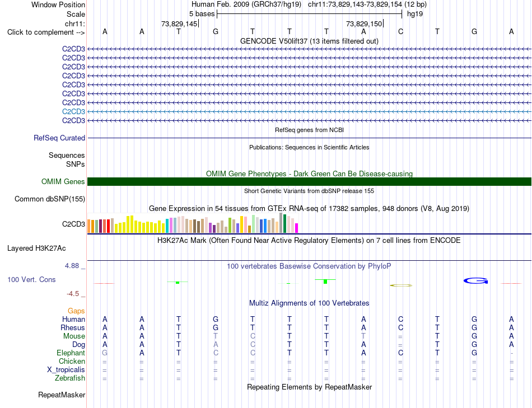This screenshot has width=532, height=408.
Task: Open 'Publications: Sequences in Scientific Articles' title
Action: click(x=309, y=147)
